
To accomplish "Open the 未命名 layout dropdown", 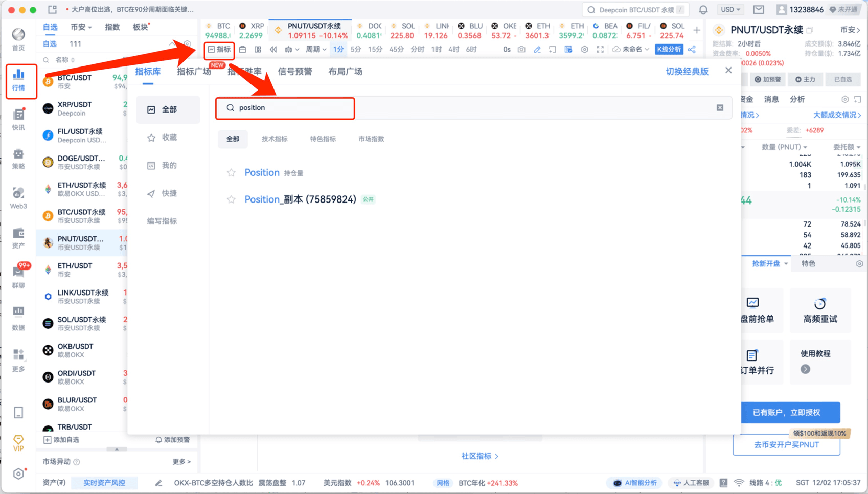I will coord(631,50).
